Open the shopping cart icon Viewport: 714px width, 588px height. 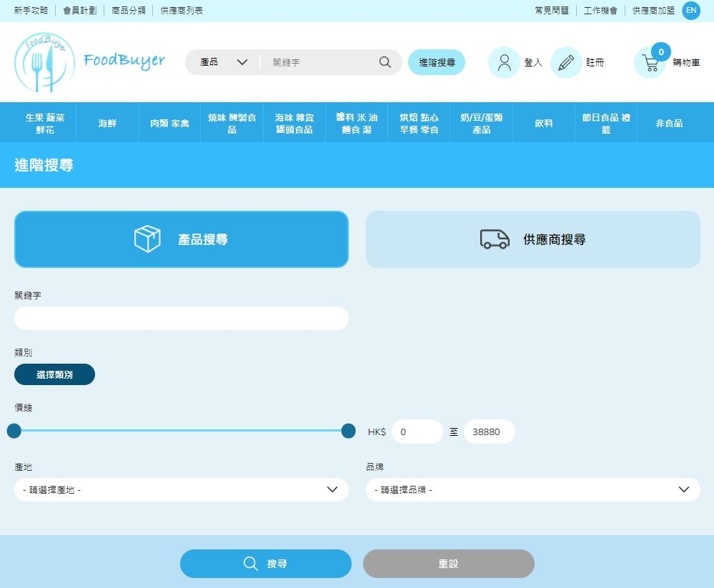[650, 62]
